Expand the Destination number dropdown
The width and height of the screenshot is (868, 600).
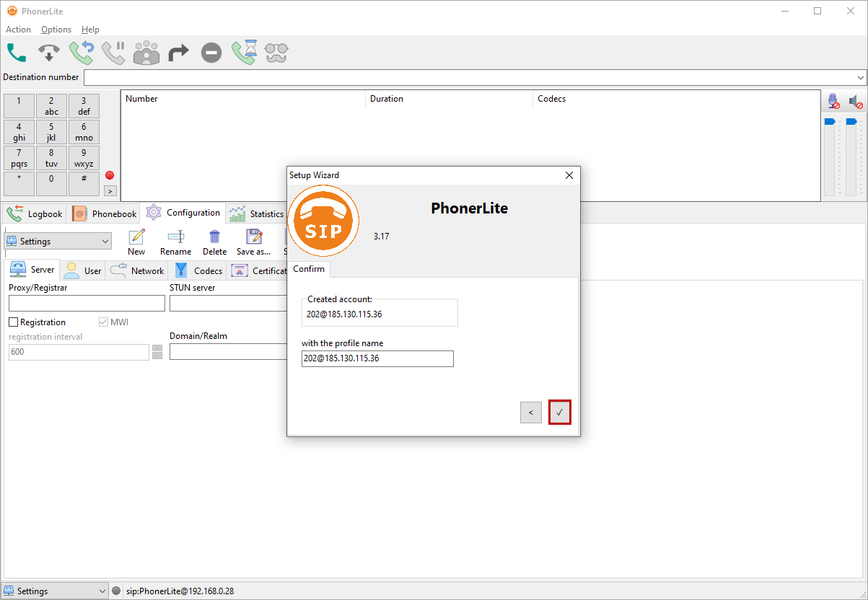tap(861, 77)
